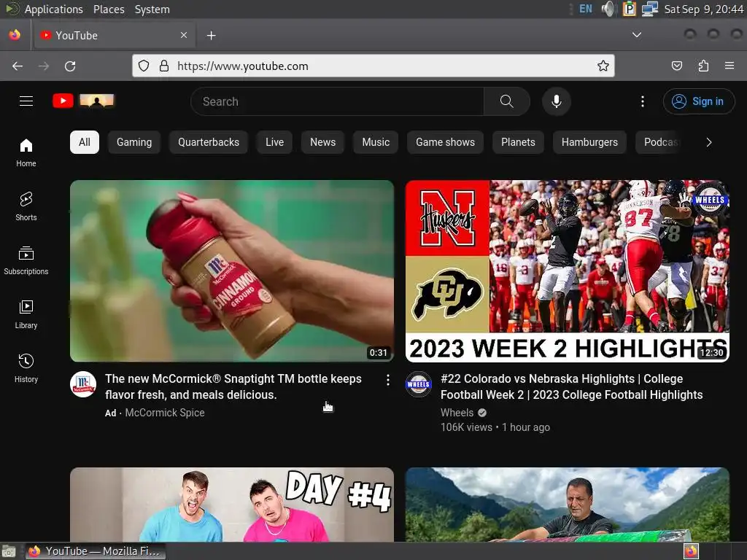Select the Music filter chip
Screen dimensions: 747x560
coord(376,142)
